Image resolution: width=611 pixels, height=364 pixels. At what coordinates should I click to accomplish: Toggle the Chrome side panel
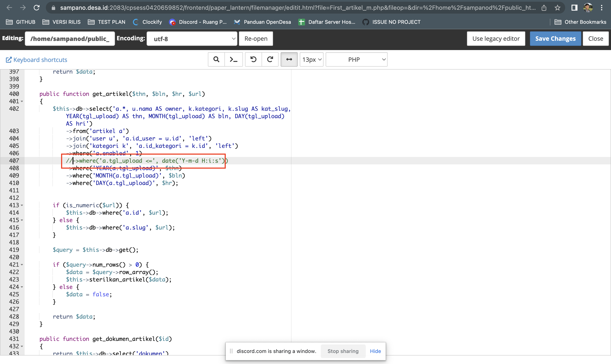[x=574, y=8]
